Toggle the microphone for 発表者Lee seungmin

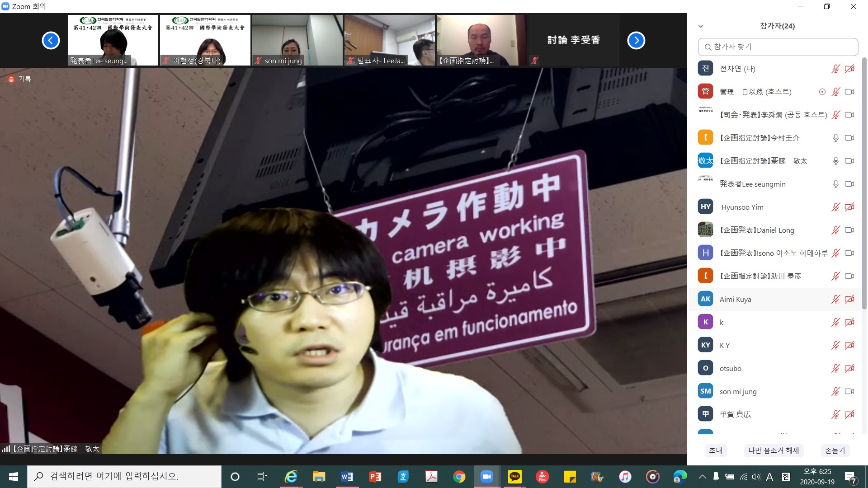[835, 184]
